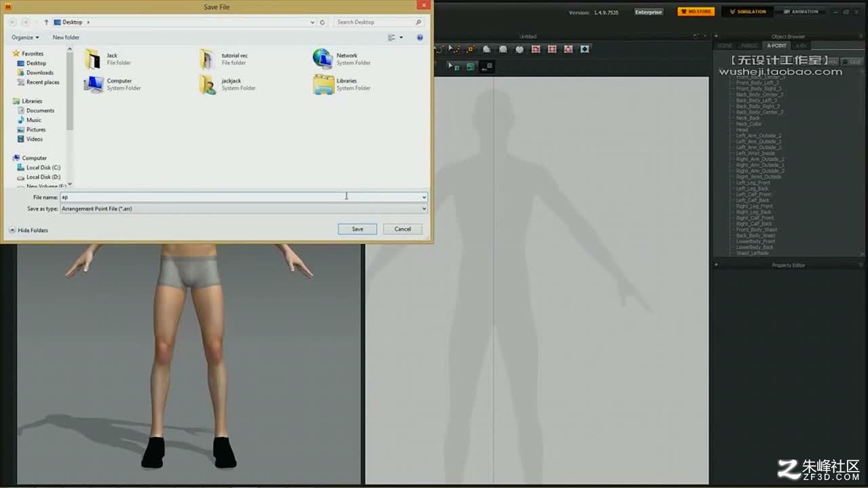The height and width of the screenshot is (488, 868).
Task: Click Cancel in the Save File dialog
Action: pos(403,229)
